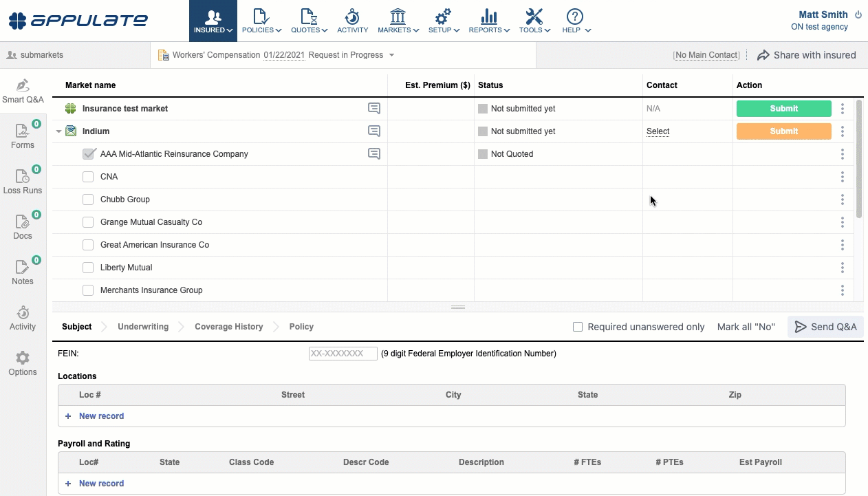The height and width of the screenshot is (496, 868).
Task: Switch to the Coverage History tab
Action: point(229,327)
